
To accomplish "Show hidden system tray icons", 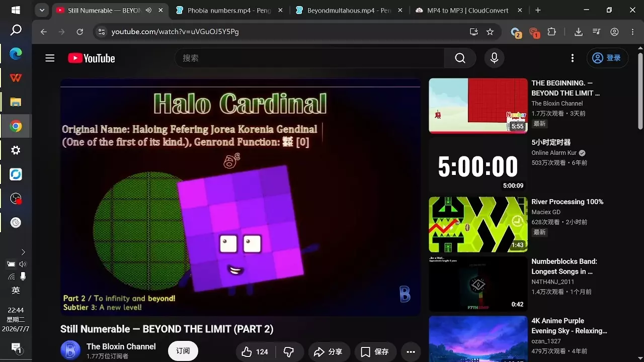I will pyautogui.click(x=23, y=252).
